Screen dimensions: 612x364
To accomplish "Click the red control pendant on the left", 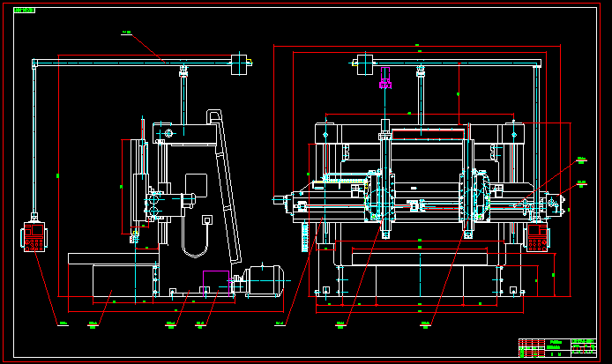I will coord(34,238).
